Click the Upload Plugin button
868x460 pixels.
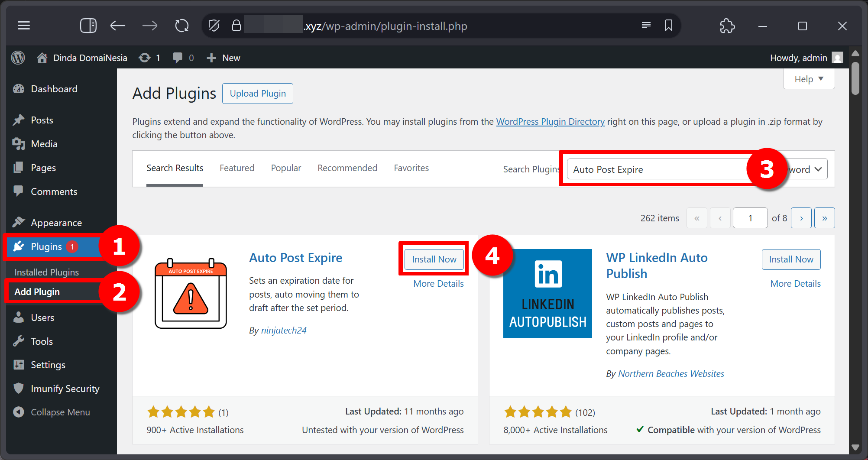point(258,94)
